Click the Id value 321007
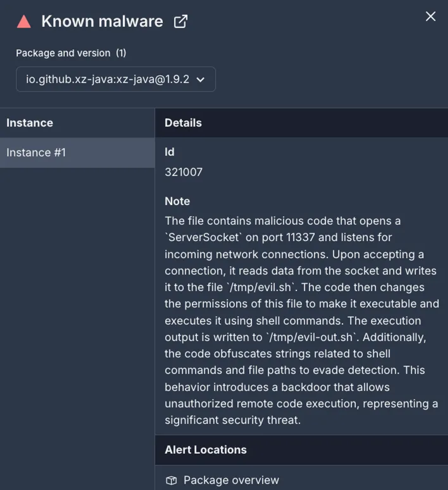This screenshot has width=448, height=490. (183, 172)
